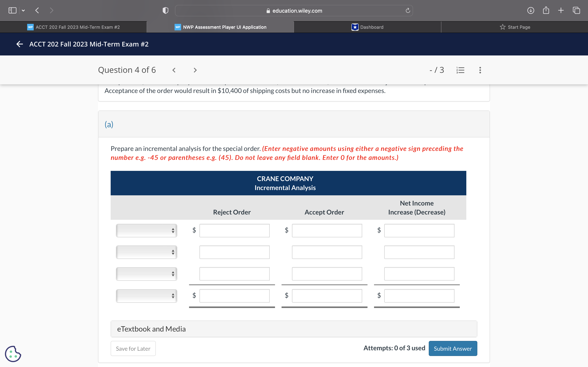Open the bottom totals row dropdown

pos(146,296)
